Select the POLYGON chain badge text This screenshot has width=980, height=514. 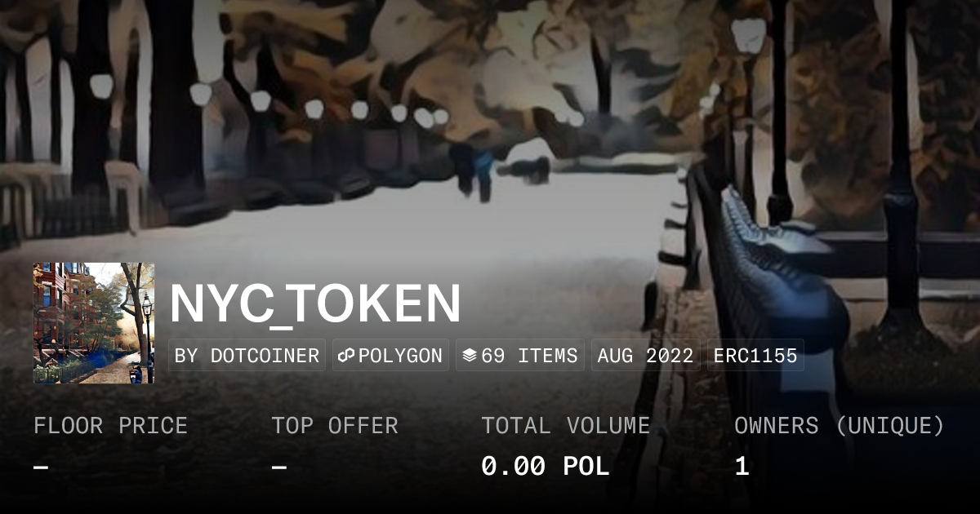400,356
